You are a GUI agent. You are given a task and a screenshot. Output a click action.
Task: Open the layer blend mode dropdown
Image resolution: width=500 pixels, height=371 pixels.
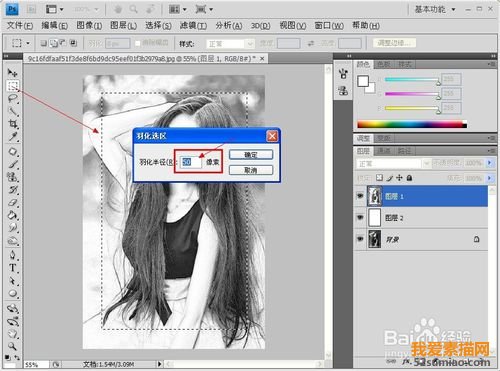tap(393, 164)
